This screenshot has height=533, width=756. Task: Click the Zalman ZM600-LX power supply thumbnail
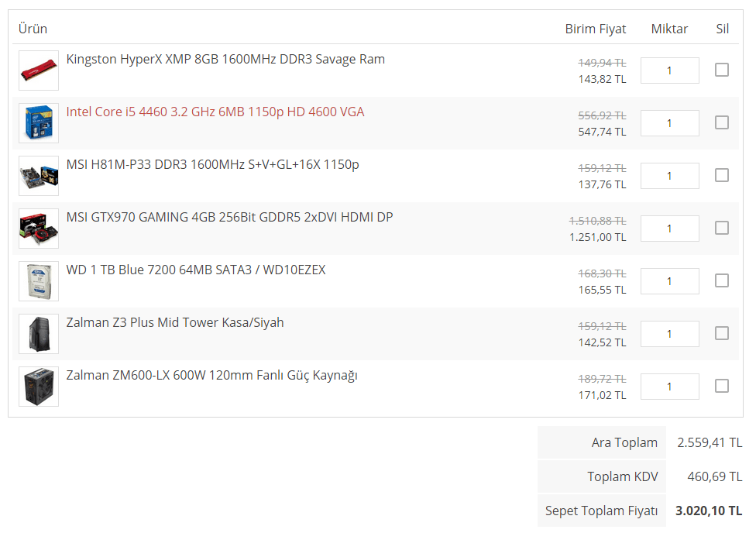(39, 387)
